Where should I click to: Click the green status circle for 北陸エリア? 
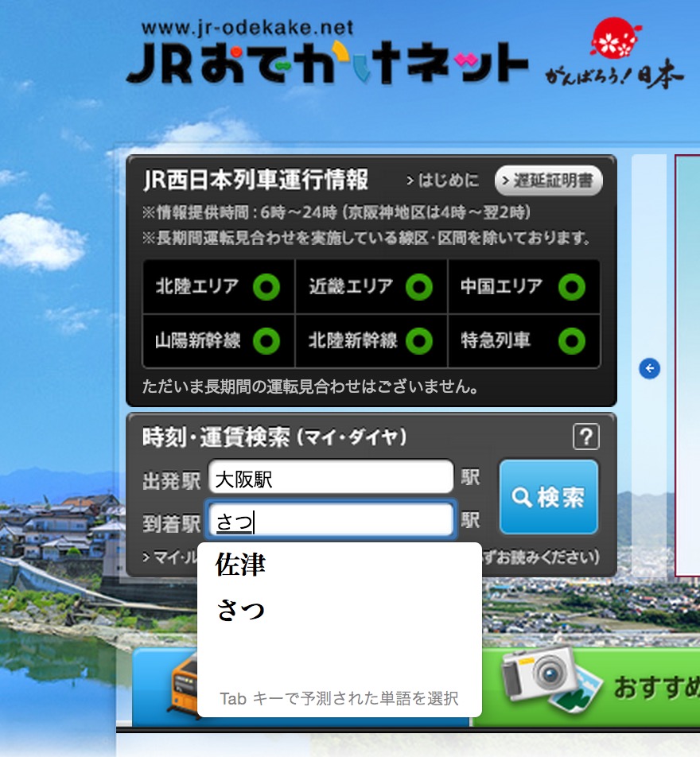(266, 287)
